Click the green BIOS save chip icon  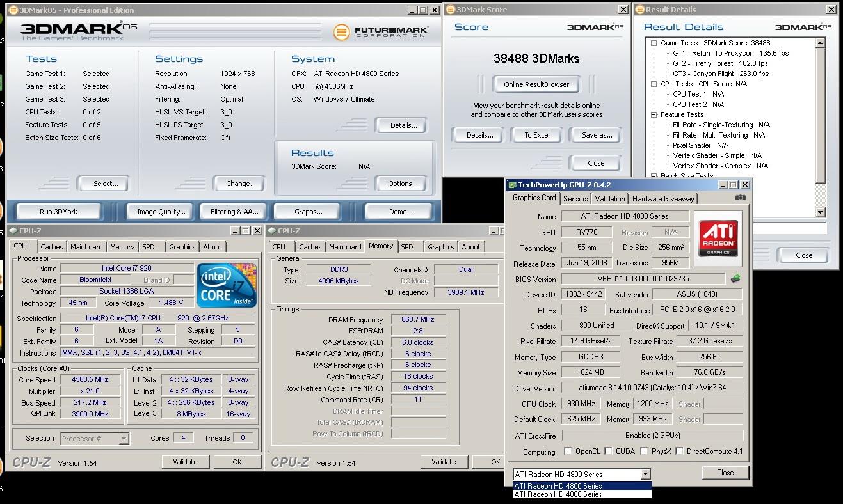click(x=736, y=279)
